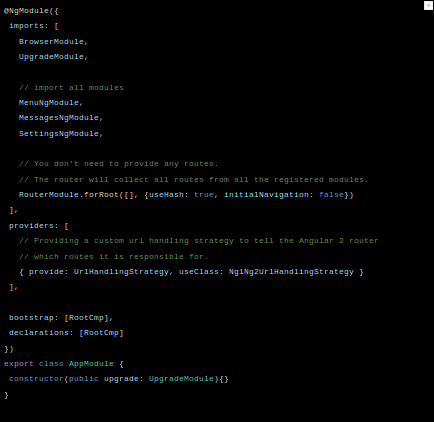Select the 'UpgradeModule,' import entry
The height and width of the screenshot is (422, 434).
coord(53,57)
